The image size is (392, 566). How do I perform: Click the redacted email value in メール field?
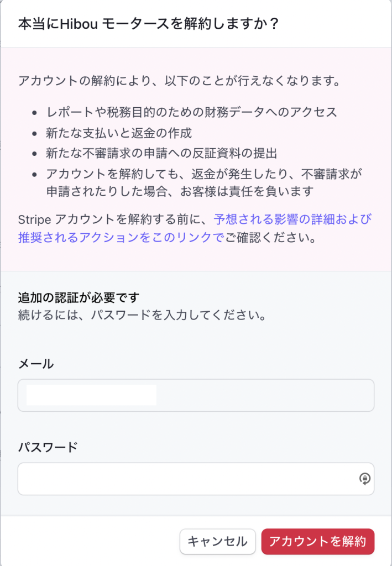[91, 396]
